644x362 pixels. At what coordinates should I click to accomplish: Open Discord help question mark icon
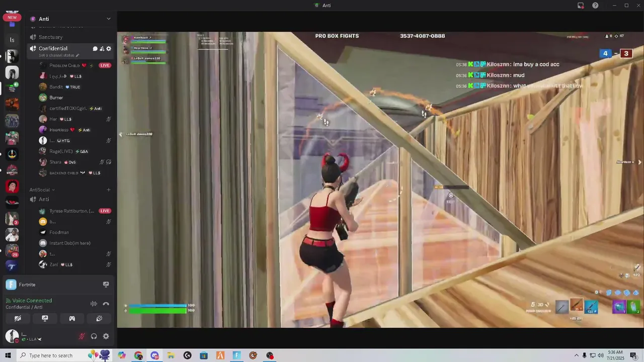pos(595,6)
